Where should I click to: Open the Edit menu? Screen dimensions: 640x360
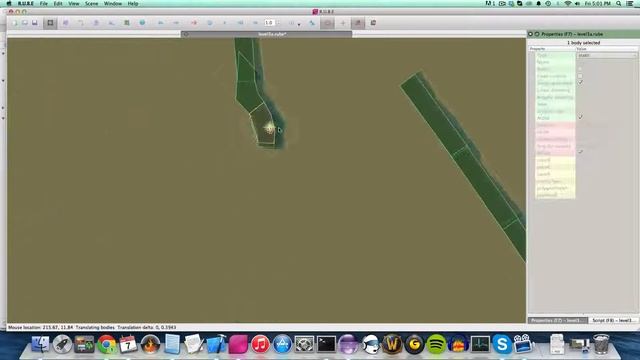(58, 3)
